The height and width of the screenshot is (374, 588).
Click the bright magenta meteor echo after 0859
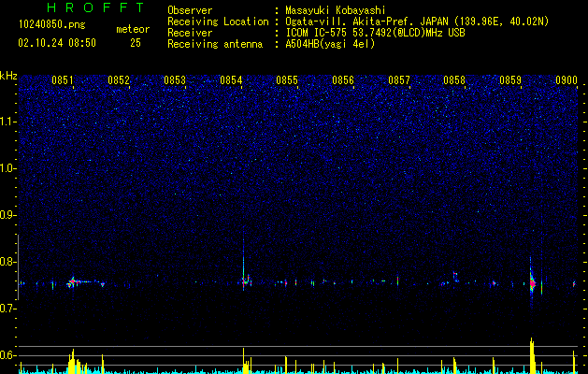tap(532, 282)
